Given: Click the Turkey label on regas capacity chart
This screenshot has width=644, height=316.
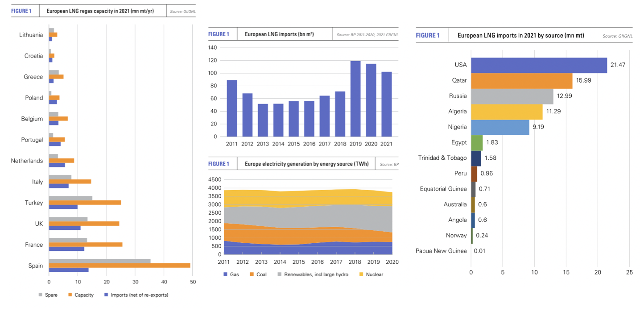Looking at the screenshot, I should [x=34, y=203].
